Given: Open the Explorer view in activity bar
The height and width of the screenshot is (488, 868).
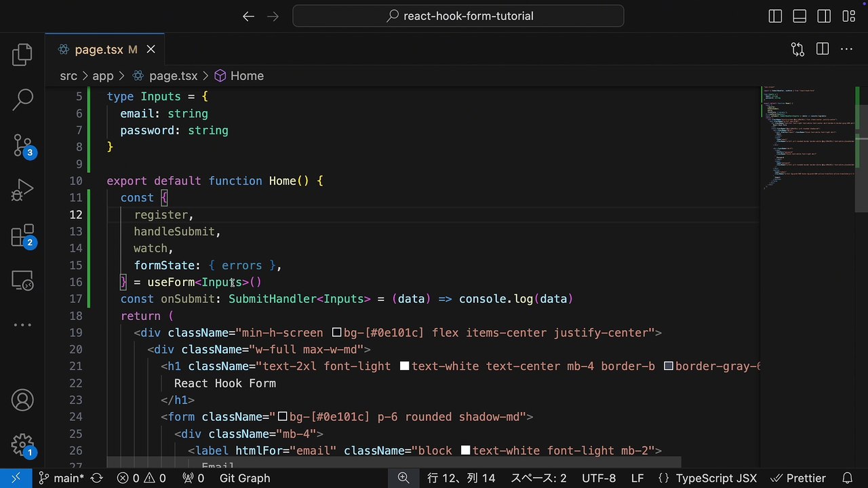Looking at the screenshot, I should (x=22, y=54).
